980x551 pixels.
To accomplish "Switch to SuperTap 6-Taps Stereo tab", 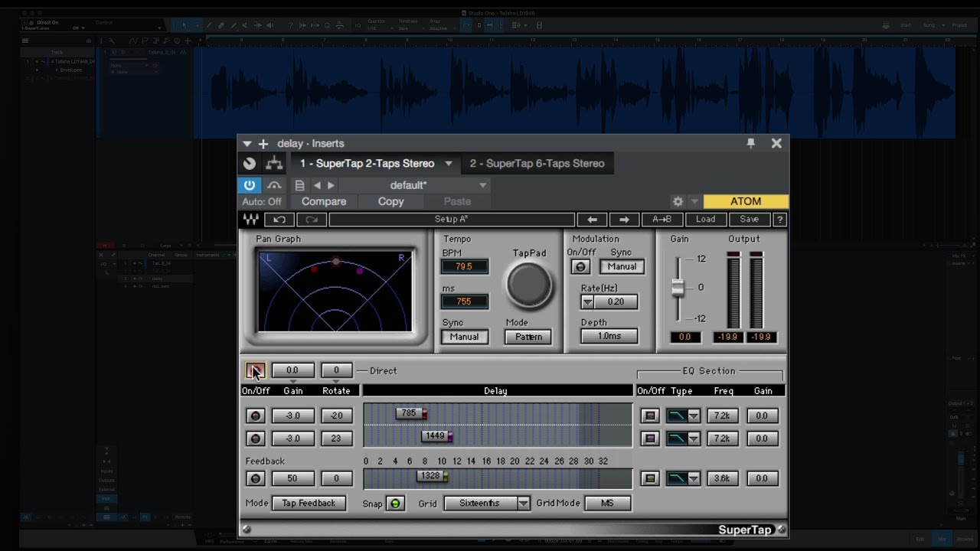I will (x=537, y=164).
